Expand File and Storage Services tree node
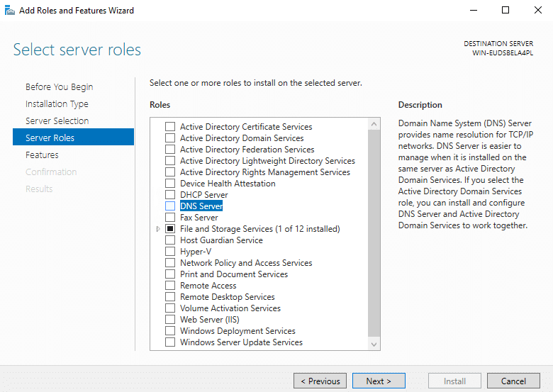 pos(157,229)
